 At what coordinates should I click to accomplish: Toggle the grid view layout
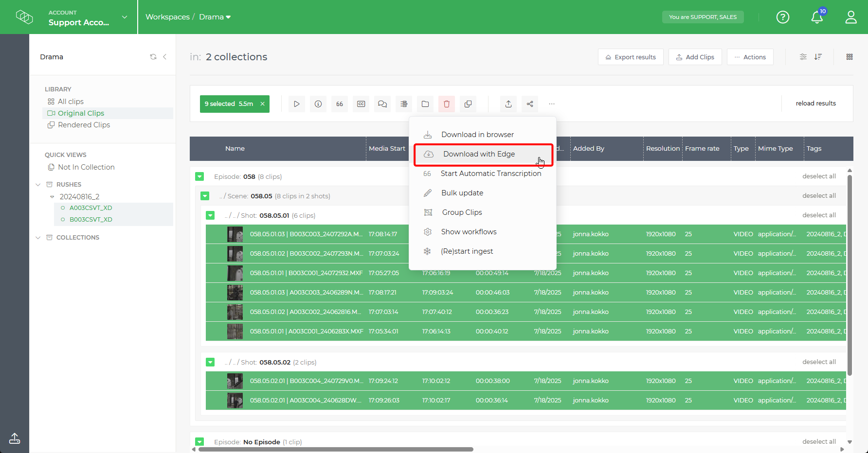pos(850,56)
